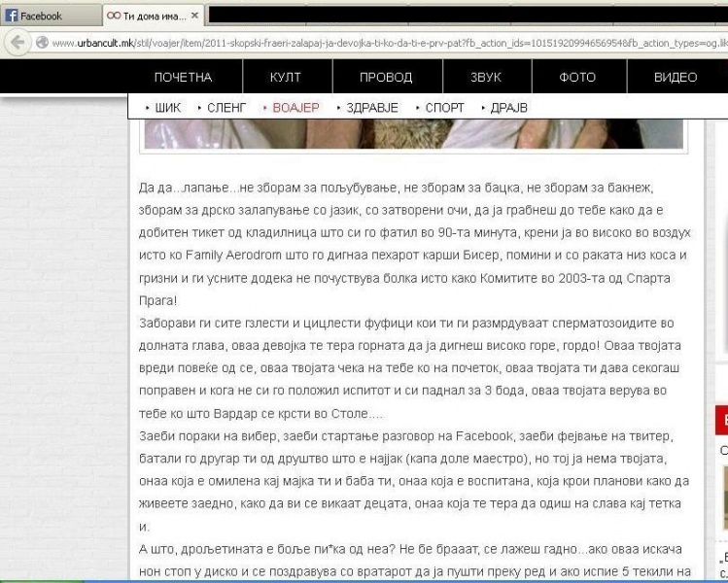Viewport: 728px width, 583px height.
Task: Go to the ЗДРАВЈЕ submenu link
Action: (x=371, y=108)
